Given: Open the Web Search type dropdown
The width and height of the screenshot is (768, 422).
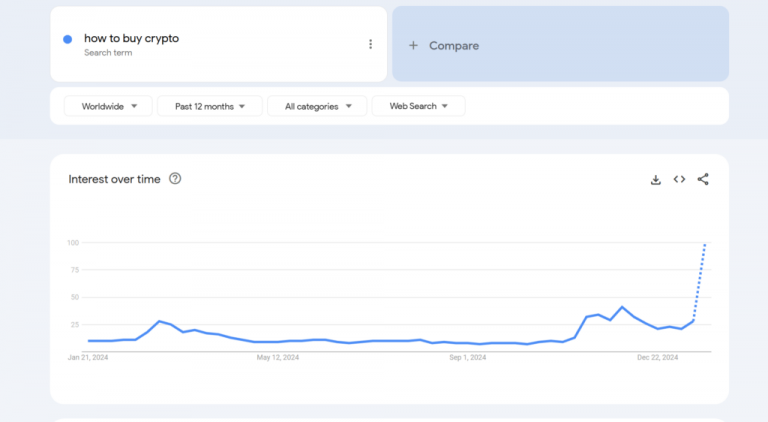Looking at the screenshot, I should [418, 106].
